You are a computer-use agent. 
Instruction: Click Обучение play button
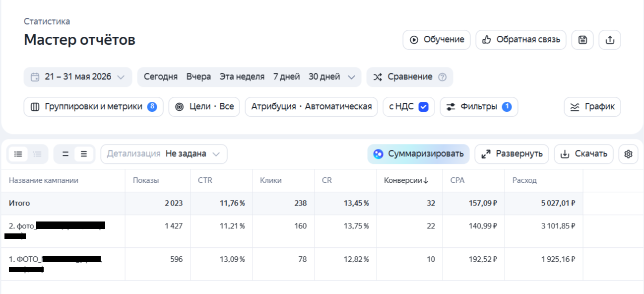436,40
